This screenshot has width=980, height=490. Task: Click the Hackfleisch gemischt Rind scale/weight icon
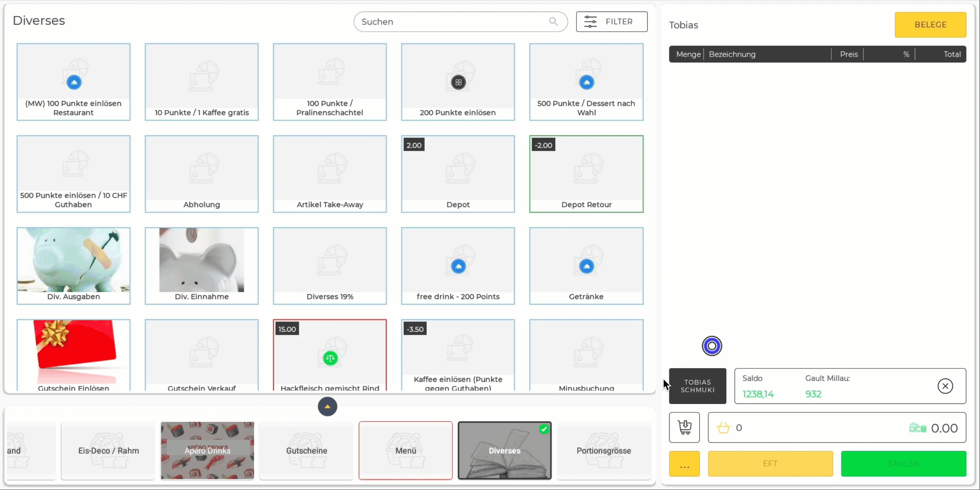[330, 357]
